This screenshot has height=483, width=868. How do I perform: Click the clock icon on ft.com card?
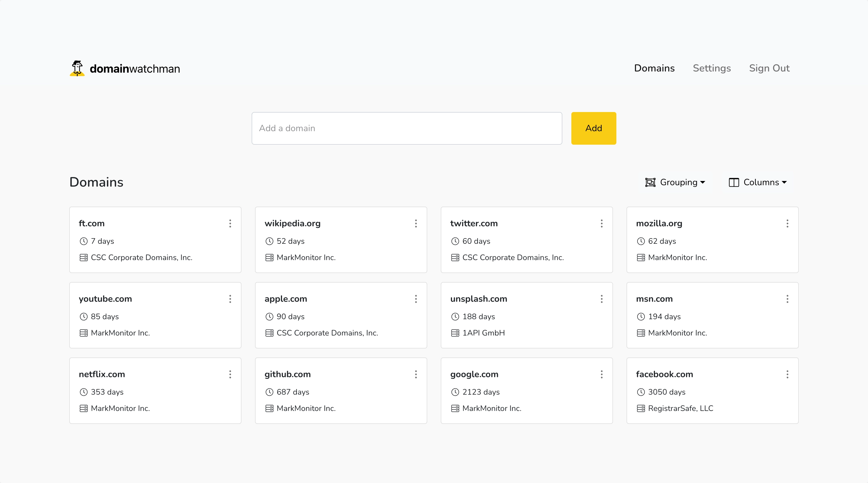[83, 241]
